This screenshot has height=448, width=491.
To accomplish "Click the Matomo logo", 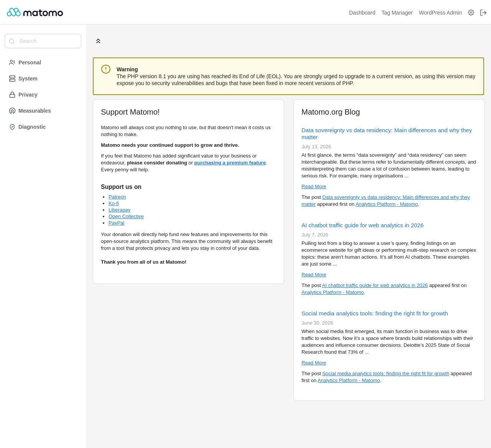I will pos(35,12).
